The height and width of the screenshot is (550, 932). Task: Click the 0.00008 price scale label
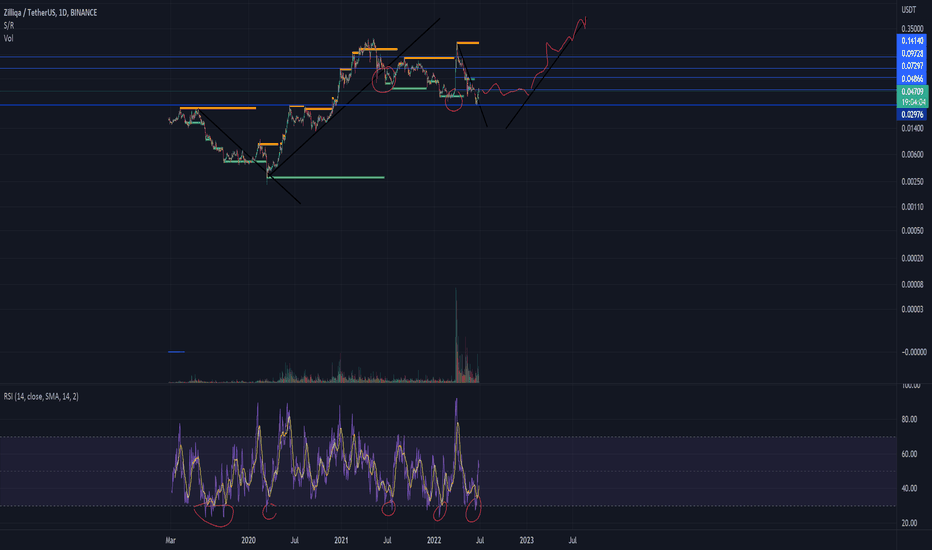click(912, 285)
